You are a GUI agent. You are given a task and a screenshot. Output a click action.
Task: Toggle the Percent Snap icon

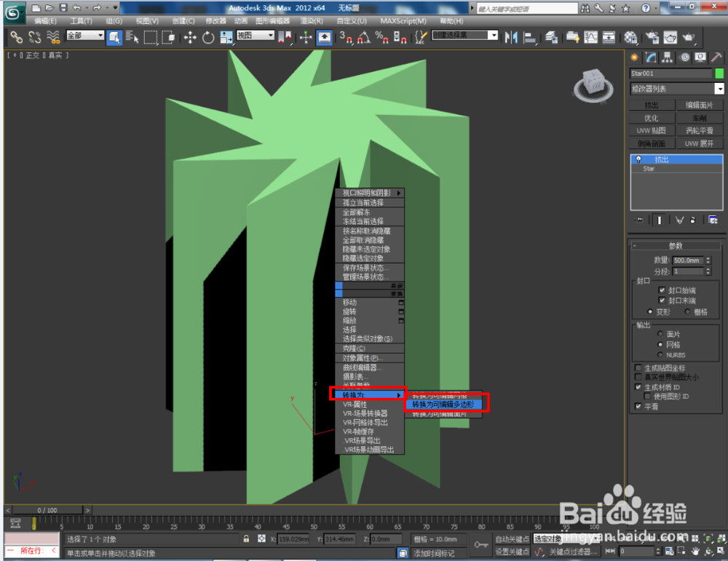pos(381,38)
